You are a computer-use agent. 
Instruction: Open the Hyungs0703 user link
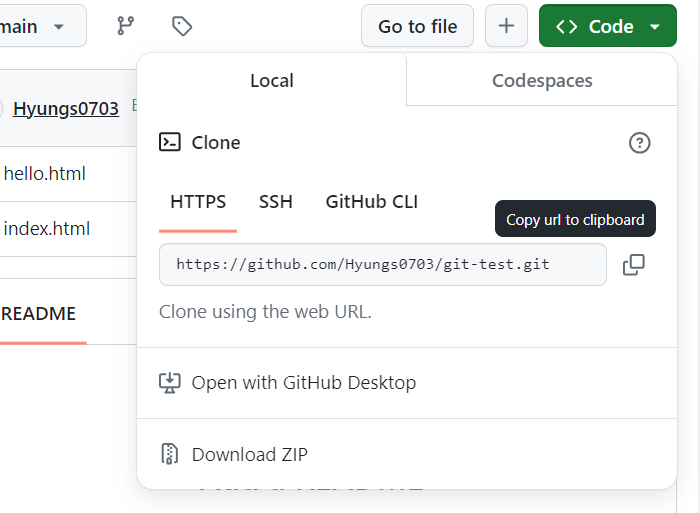pos(66,108)
